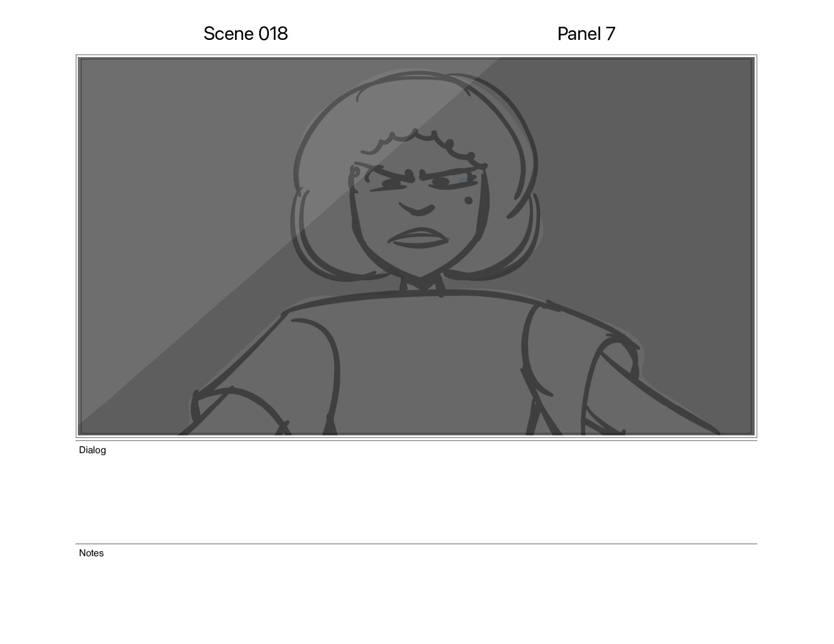Click the storyboard panel thumbnail
This screenshot has width=834, height=644.
[x=416, y=246]
